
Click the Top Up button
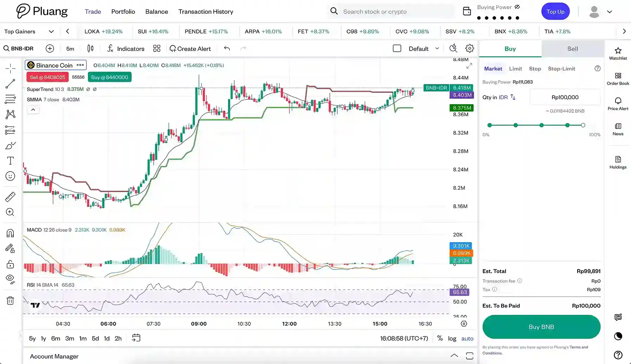point(555,12)
